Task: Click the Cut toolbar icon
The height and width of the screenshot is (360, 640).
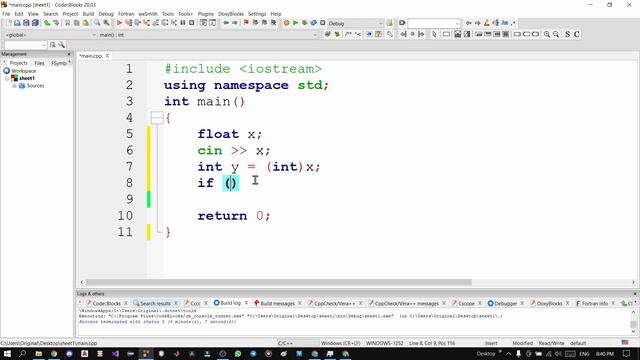Action: (x=67, y=23)
